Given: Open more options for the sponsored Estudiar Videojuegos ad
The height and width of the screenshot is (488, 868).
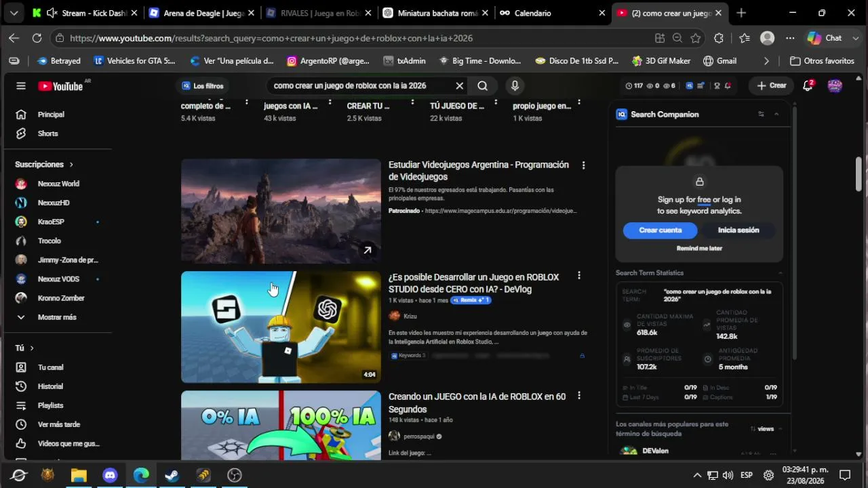Looking at the screenshot, I should [583, 165].
